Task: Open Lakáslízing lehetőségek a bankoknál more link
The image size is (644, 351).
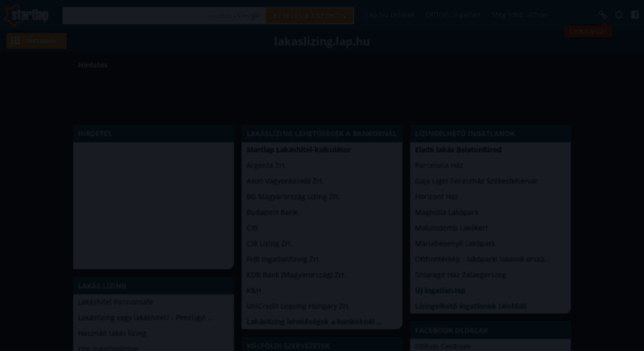Action: [x=314, y=321]
